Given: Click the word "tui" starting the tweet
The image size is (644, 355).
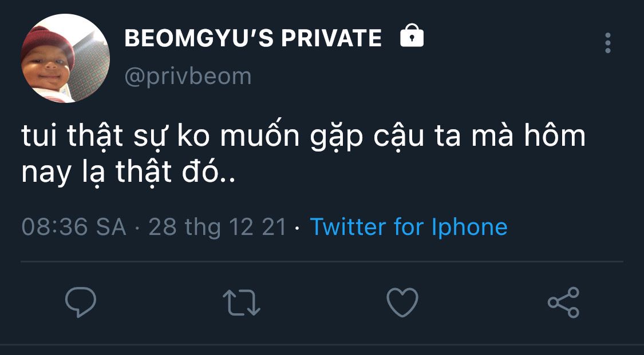Looking at the screenshot, I should tap(41, 139).
